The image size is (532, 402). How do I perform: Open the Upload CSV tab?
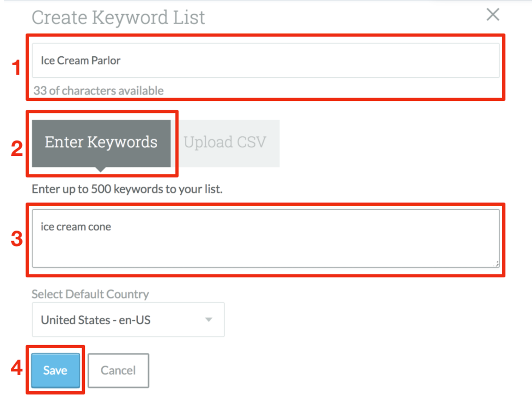[225, 142]
